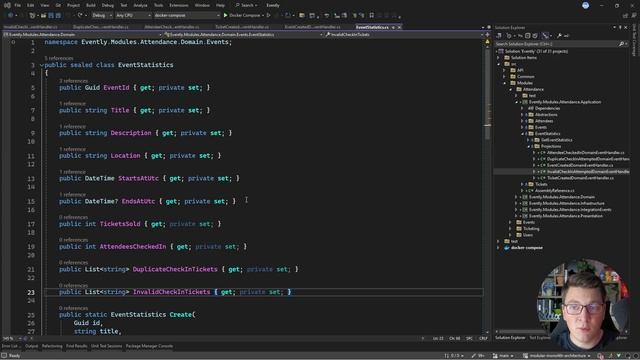Image resolution: width=640 pixels, height=360 pixels.
Task: Select the docker-compose project
Action: (x=527, y=248)
